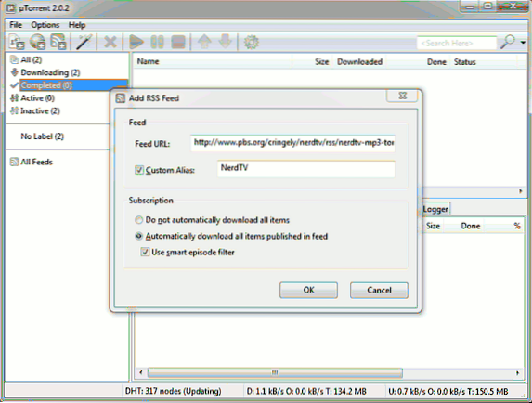Select Do not automatically download radio

[x=138, y=220]
